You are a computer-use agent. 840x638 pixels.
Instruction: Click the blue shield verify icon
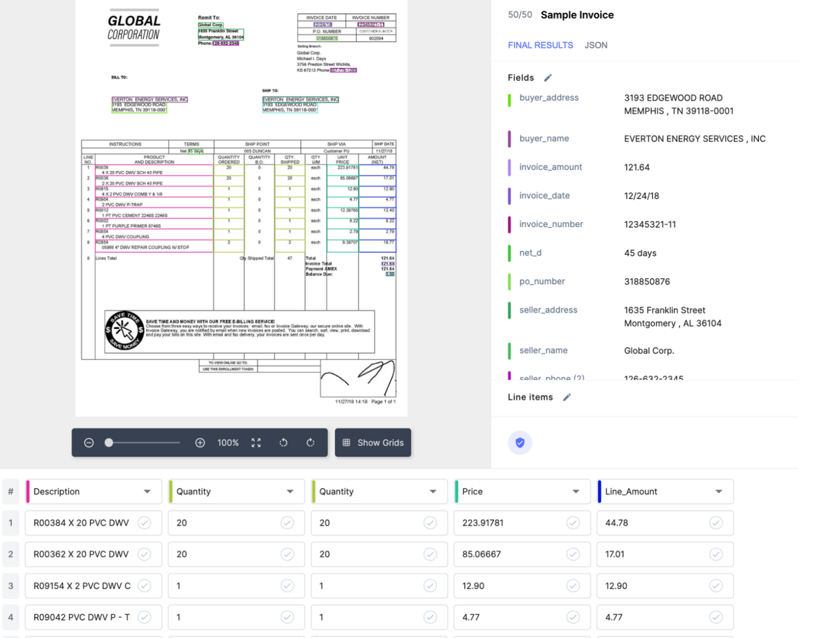point(520,443)
